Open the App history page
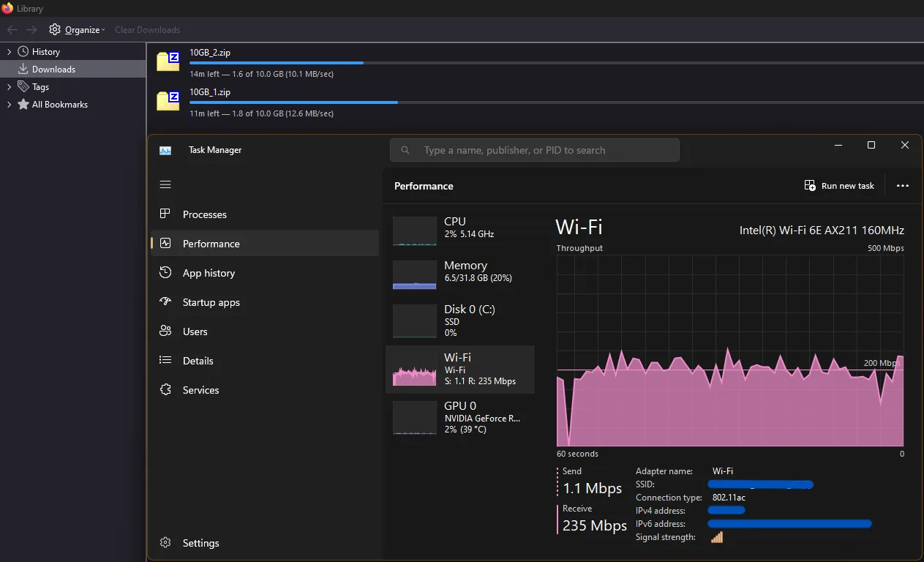 click(x=209, y=272)
